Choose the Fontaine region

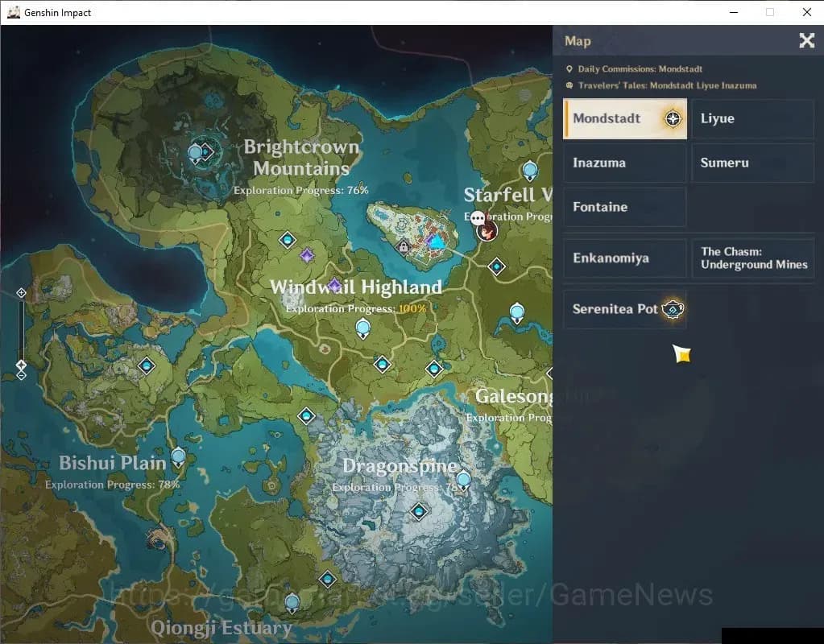(625, 207)
